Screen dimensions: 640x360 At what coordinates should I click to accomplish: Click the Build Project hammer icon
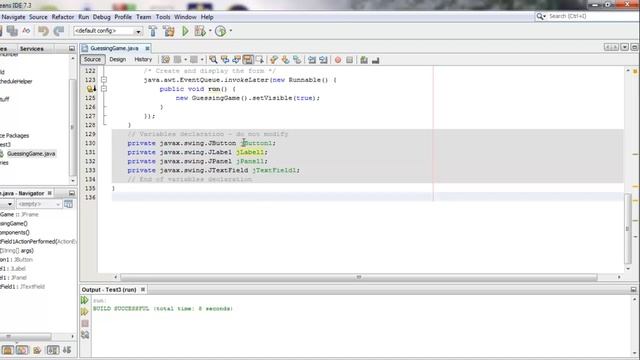click(x=153, y=31)
